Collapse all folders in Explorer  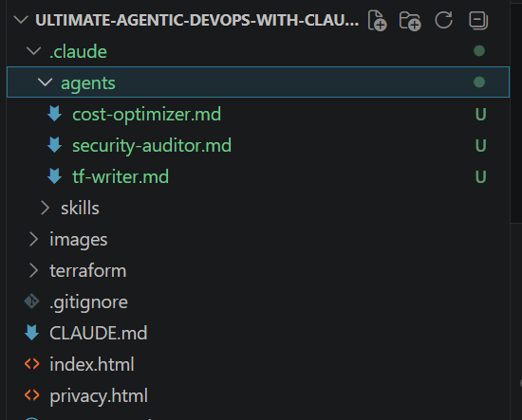(x=478, y=20)
